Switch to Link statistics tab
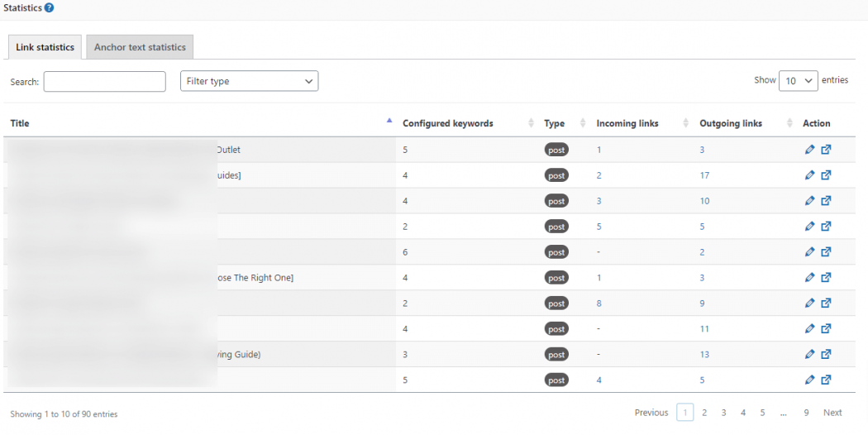Screen dimensions: 868x435 [x=45, y=47]
